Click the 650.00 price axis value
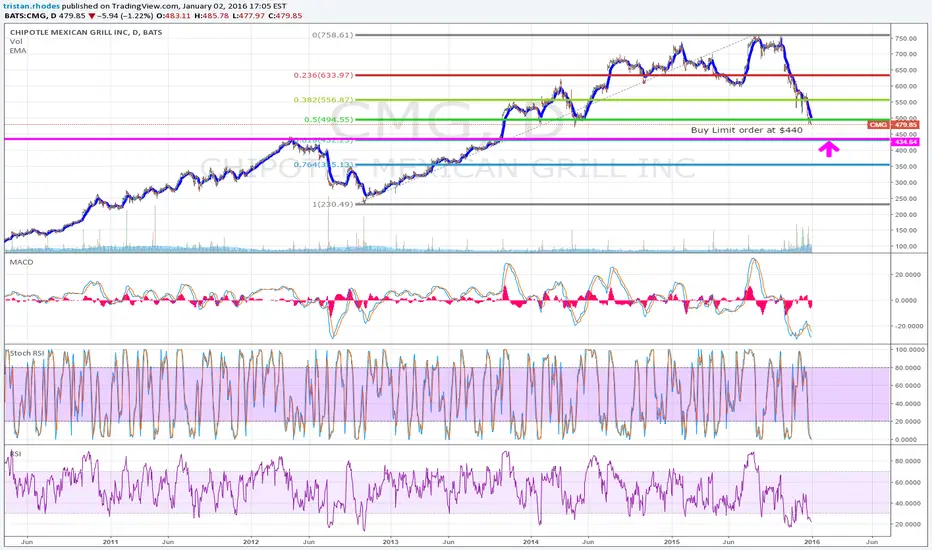 [906, 70]
